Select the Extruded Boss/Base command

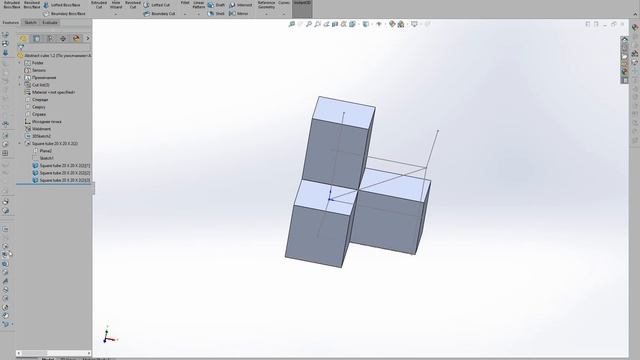pos(11,4)
